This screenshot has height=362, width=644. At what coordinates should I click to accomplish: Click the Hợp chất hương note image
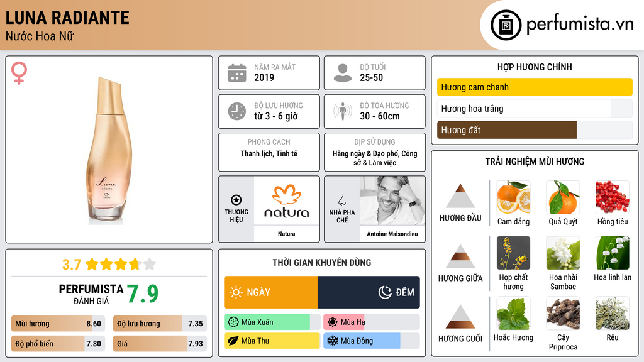[x=513, y=253]
